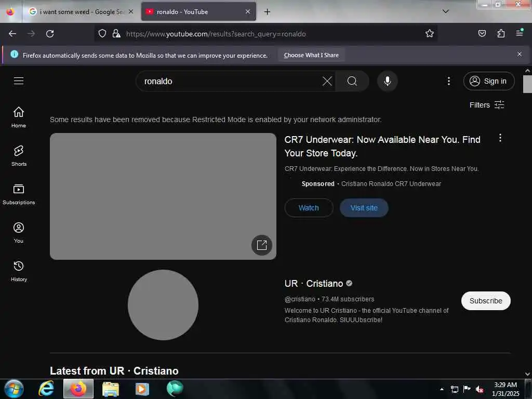The height and width of the screenshot is (399, 532).
Task: Click the magnifier search button
Action: click(352, 81)
